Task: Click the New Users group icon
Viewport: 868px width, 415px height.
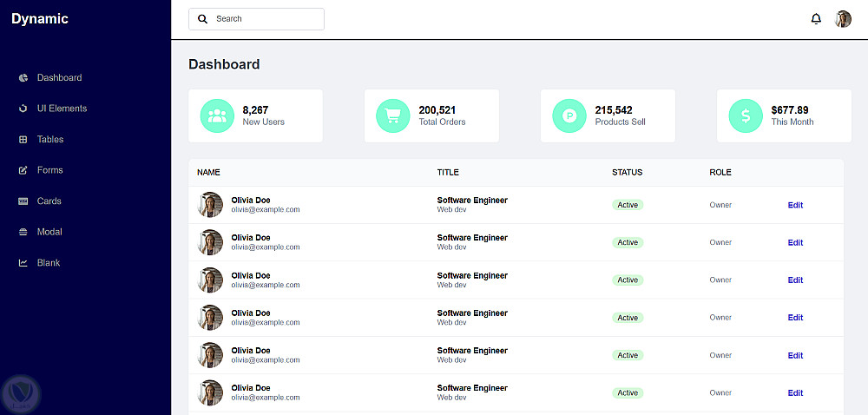Action: pos(217,115)
